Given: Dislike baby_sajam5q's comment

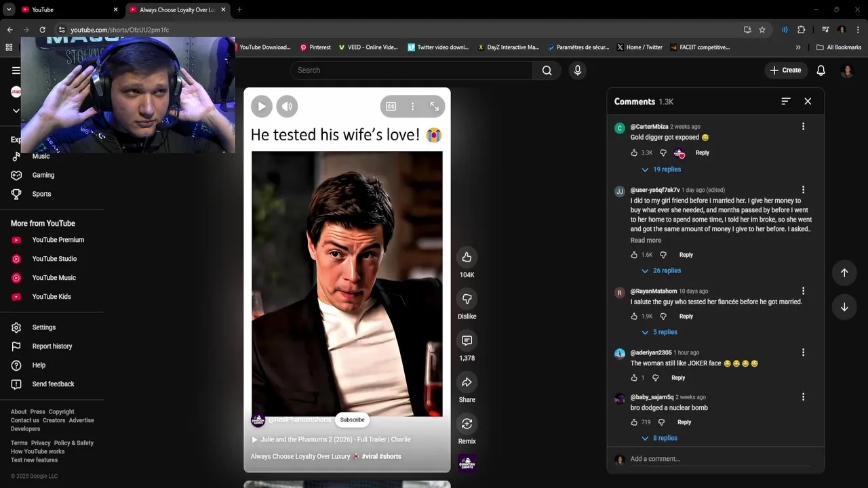Looking at the screenshot, I should pos(662,422).
